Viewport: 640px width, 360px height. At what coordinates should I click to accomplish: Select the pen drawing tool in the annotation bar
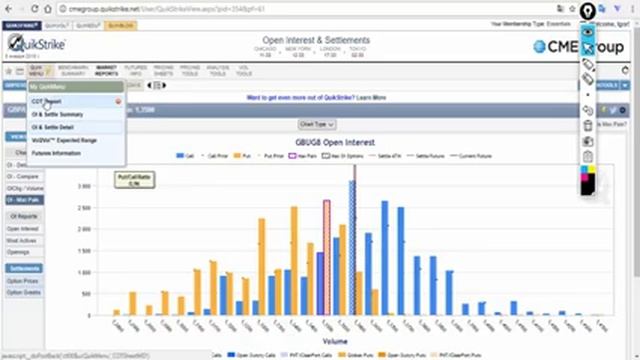click(588, 64)
